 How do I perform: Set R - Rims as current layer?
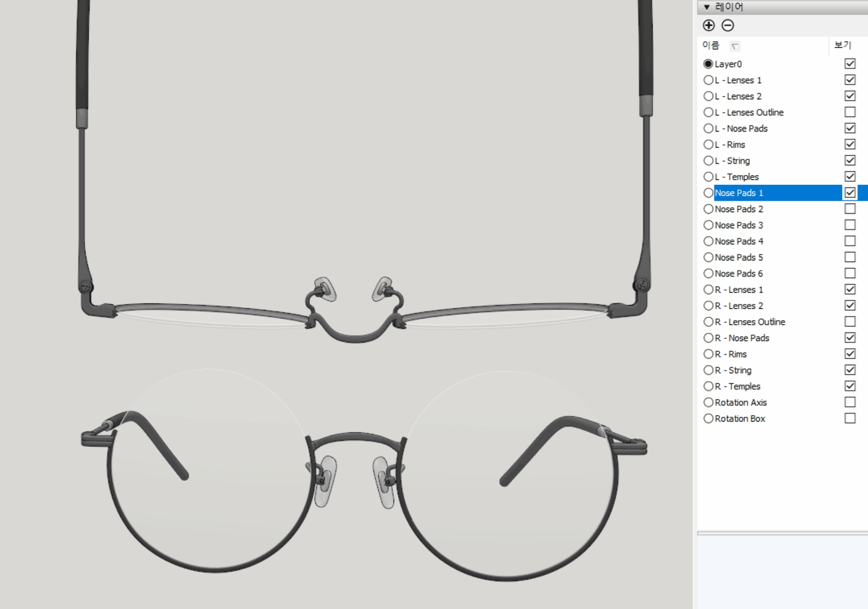tap(708, 353)
